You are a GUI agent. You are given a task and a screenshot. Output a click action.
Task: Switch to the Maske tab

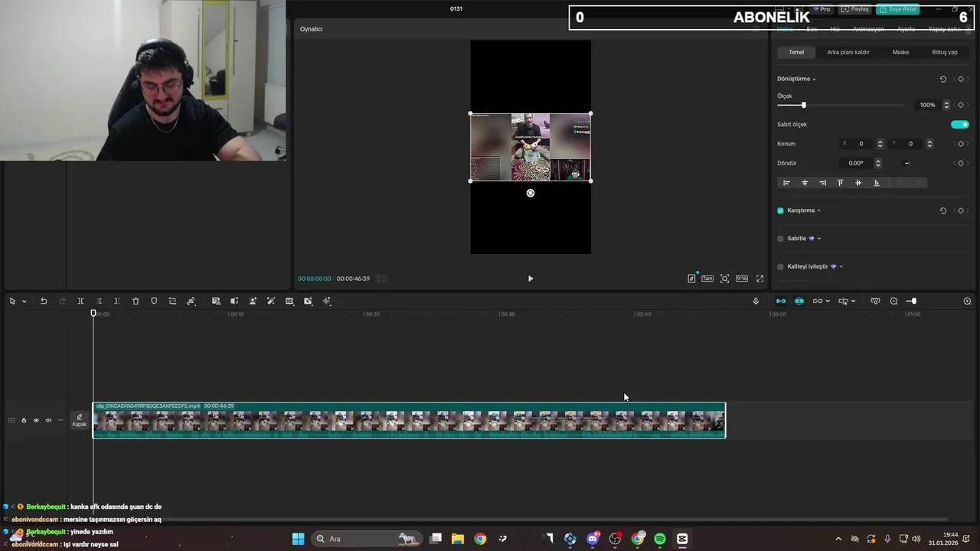[x=900, y=52]
